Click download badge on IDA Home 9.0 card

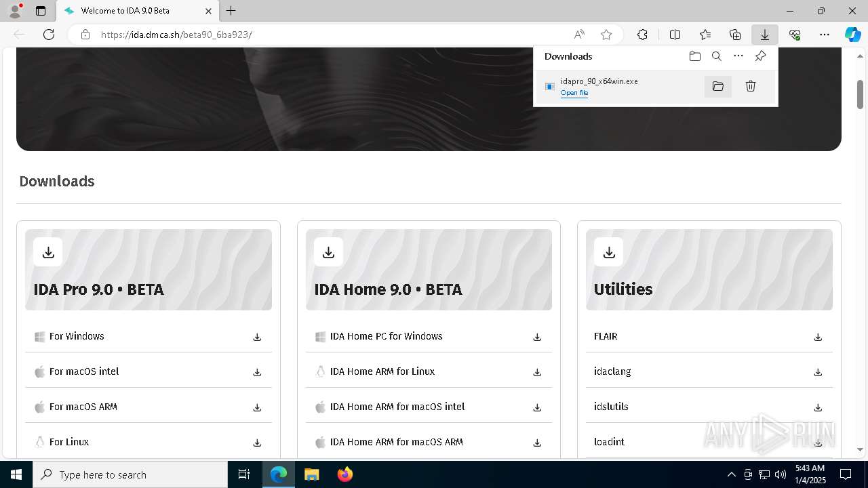click(x=328, y=252)
